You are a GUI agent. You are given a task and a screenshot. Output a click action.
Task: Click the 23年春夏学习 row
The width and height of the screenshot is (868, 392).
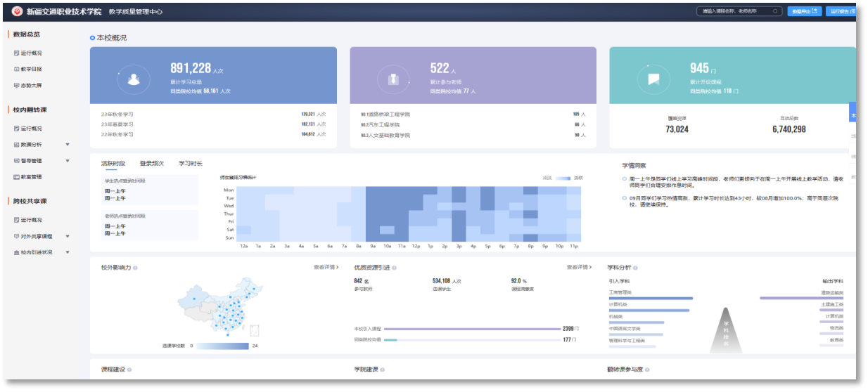point(213,124)
